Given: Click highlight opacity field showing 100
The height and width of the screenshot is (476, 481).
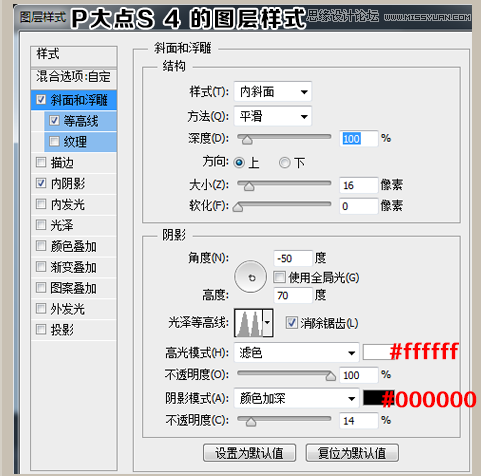Looking at the screenshot, I should [359, 375].
